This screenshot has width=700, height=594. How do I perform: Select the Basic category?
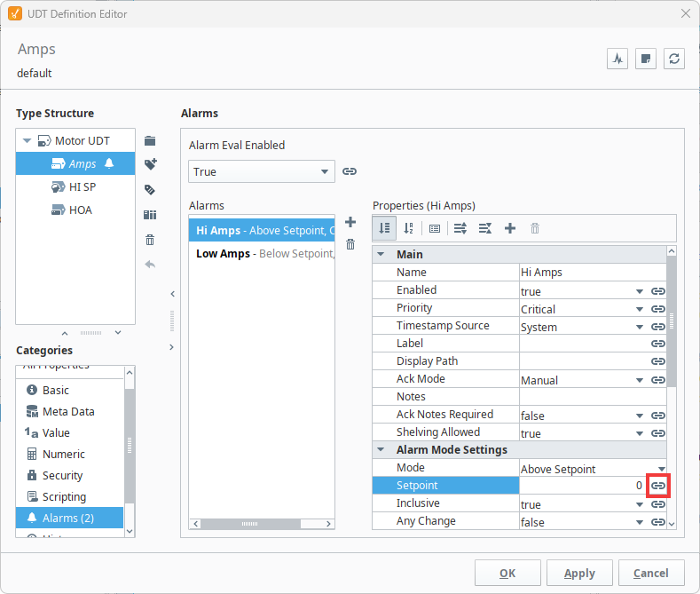pos(69,391)
